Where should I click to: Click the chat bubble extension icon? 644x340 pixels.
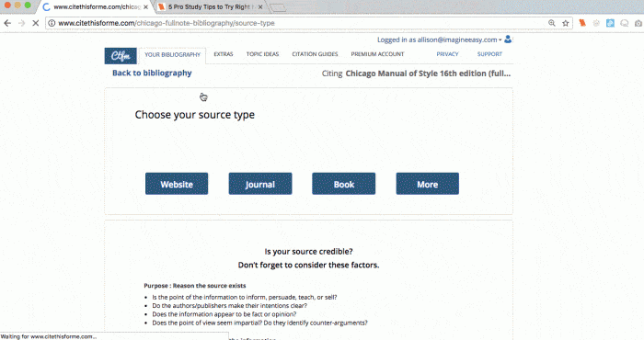625,23
